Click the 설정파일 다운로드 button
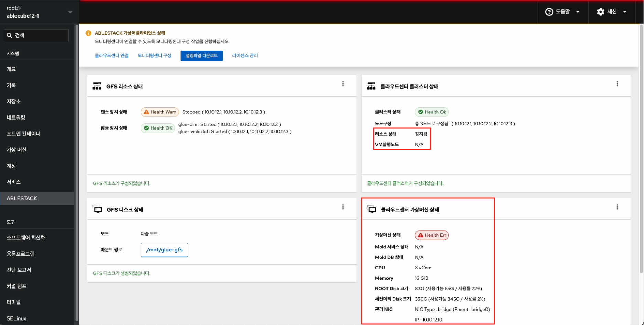The height and width of the screenshot is (325, 644). pos(201,56)
